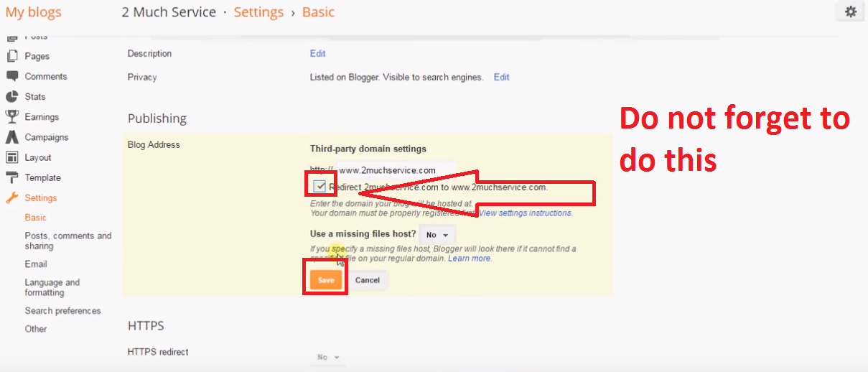
Task: Click the Blog Address label
Action: tap(154, 144)
